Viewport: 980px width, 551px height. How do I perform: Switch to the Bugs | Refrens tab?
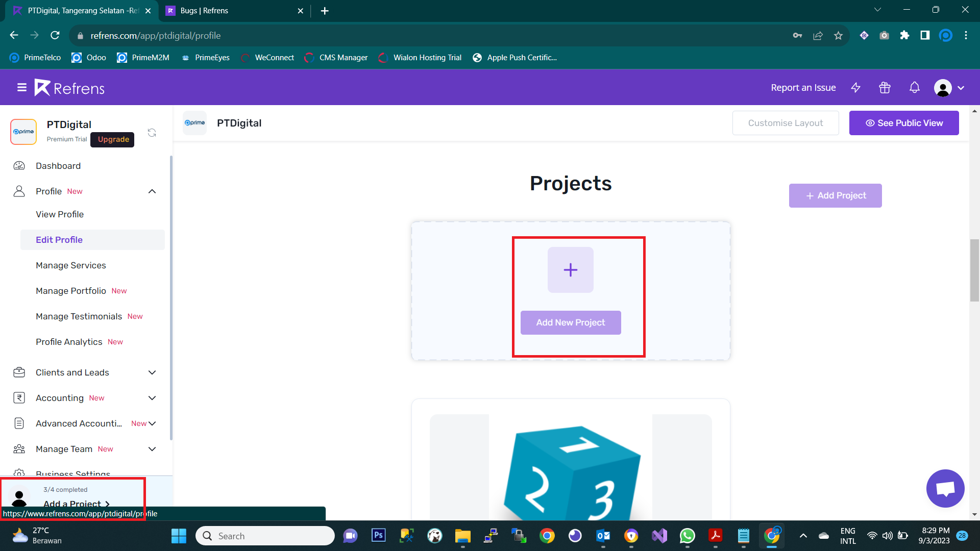pos(235,11)
